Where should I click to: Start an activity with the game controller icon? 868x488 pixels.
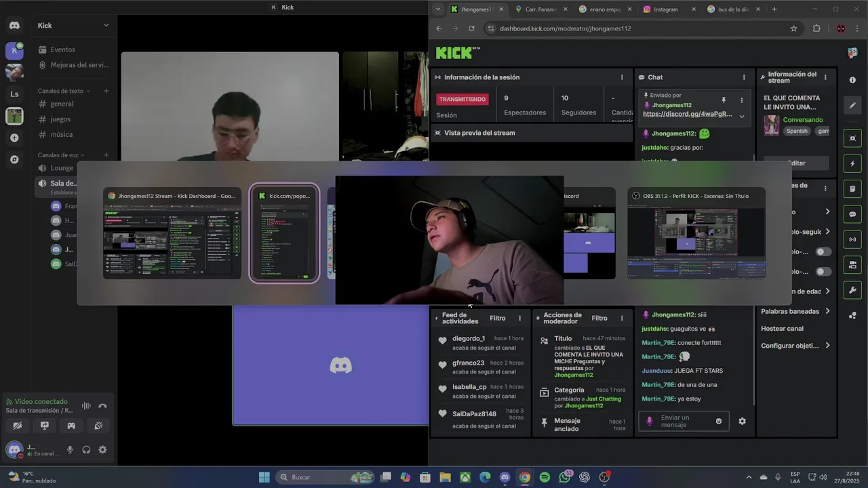click(x=71, y=426)
